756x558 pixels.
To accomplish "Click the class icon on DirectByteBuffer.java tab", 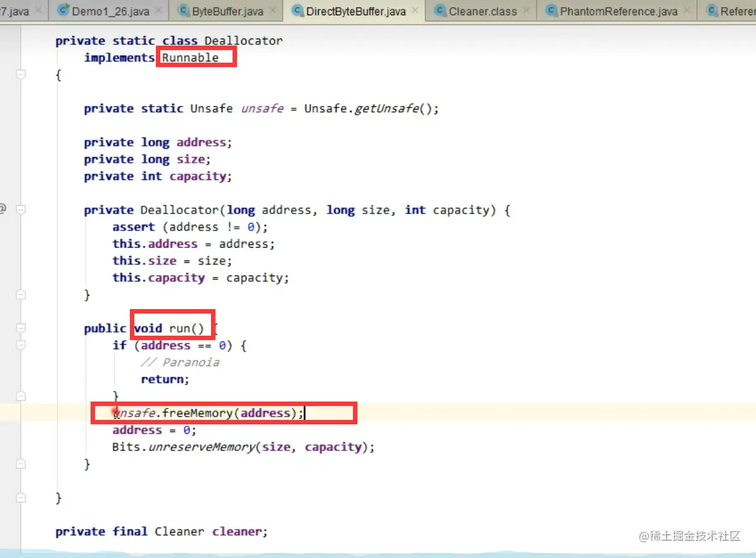I will pyautogui.click(x=298, y=10).
